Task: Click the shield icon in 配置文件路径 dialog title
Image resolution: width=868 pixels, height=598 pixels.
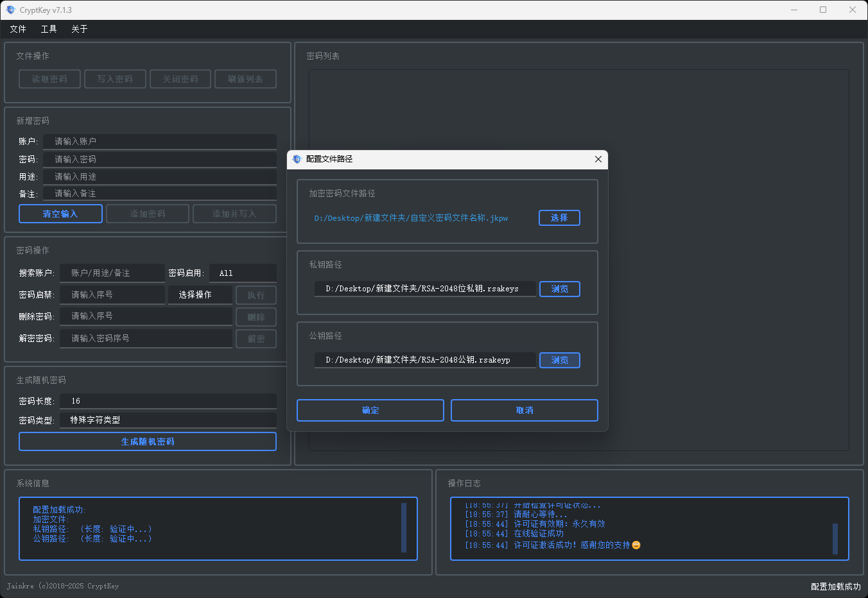Action: click(x=297, y=159)
